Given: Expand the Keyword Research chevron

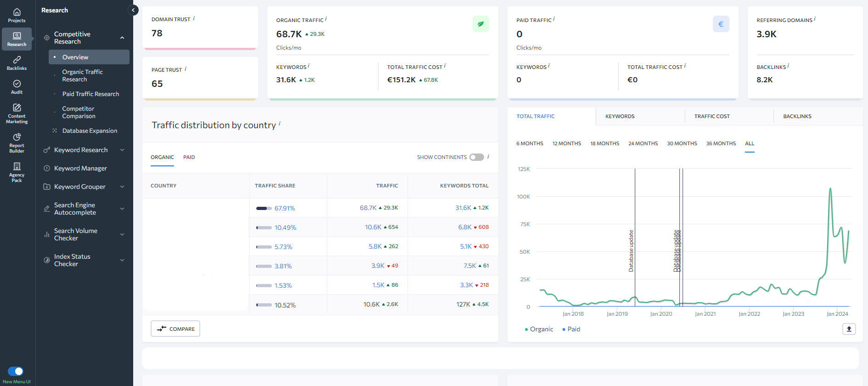Looking at the screenshot, I should 122,150.
